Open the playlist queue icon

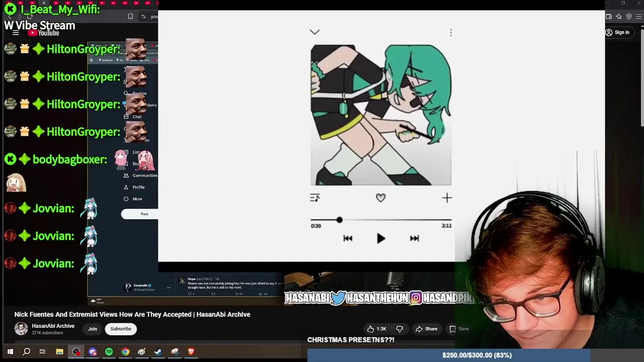tap(315, 198)
